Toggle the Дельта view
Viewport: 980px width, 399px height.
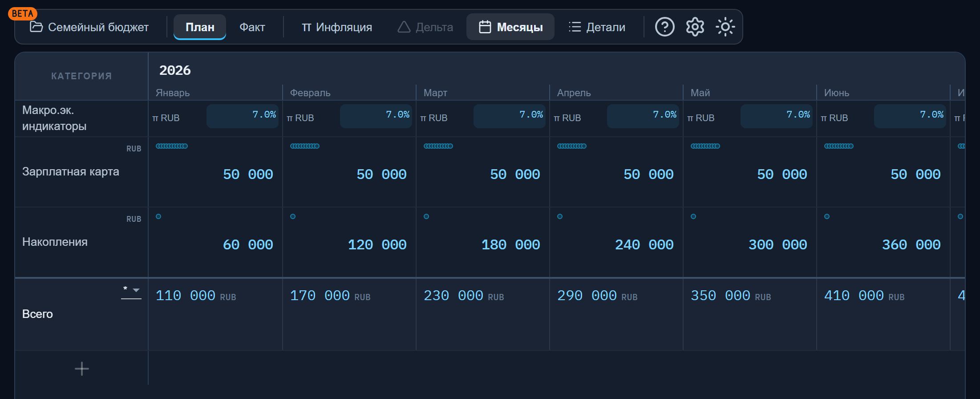pos(425,27)
